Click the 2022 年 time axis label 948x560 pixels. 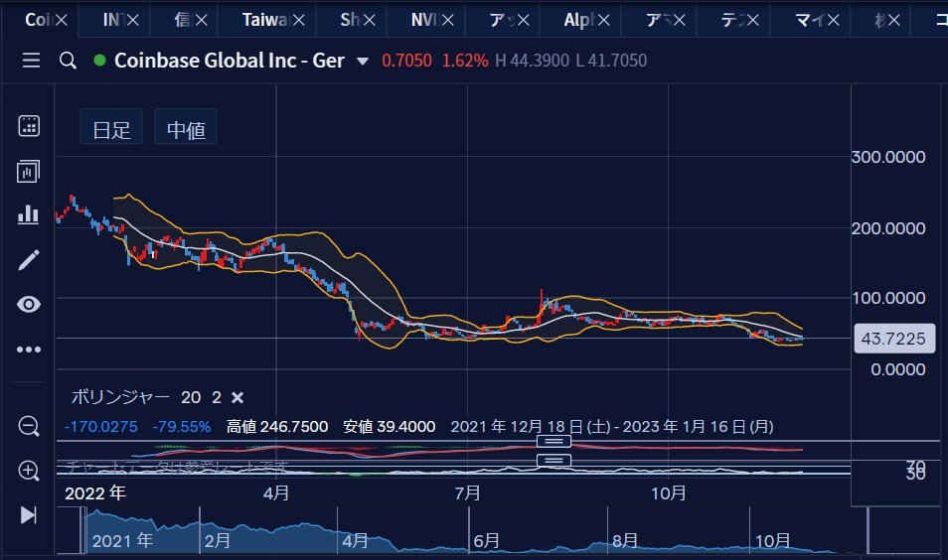(95, 493)
